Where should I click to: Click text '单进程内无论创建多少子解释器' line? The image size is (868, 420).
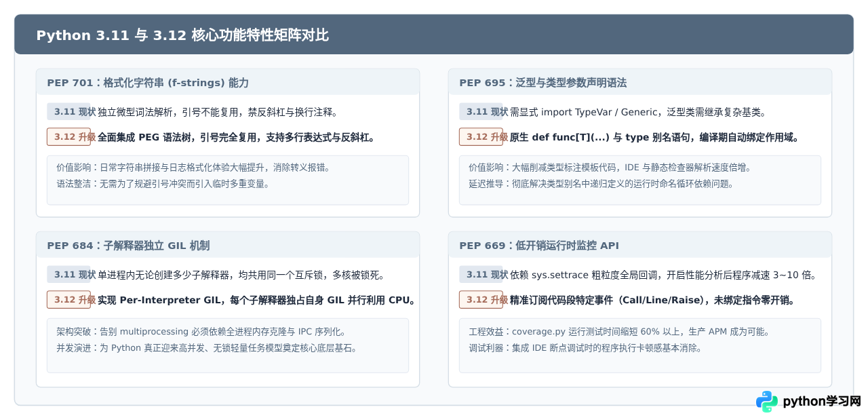pyautogui.click(x=241, y=275)
